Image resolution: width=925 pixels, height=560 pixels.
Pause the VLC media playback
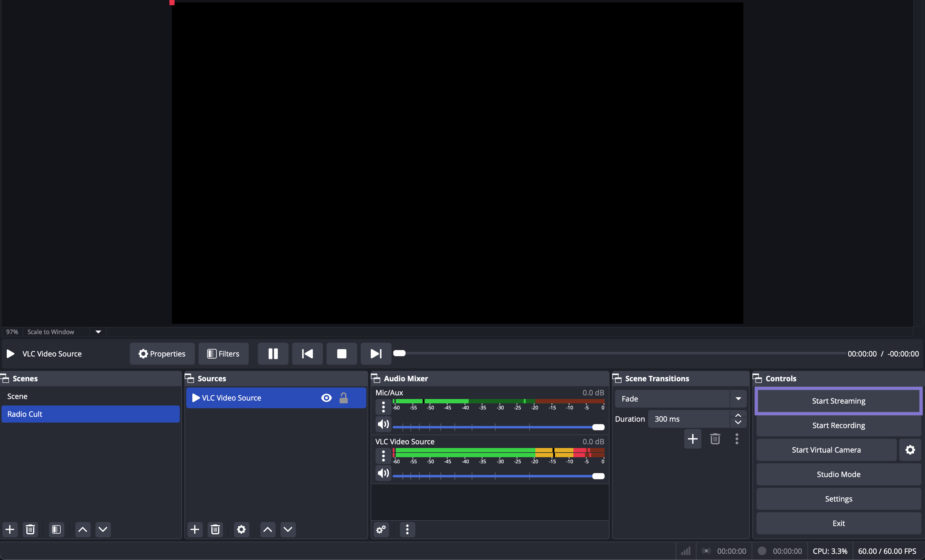273,353
